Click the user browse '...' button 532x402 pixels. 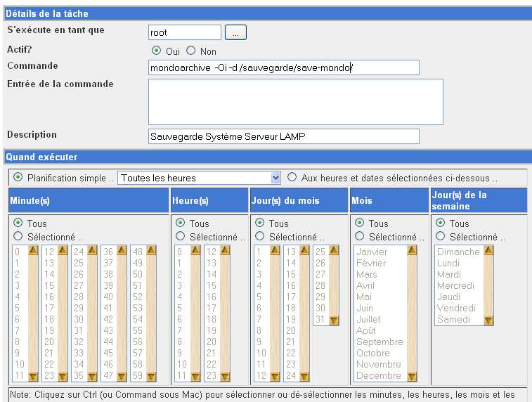(235, 32)
